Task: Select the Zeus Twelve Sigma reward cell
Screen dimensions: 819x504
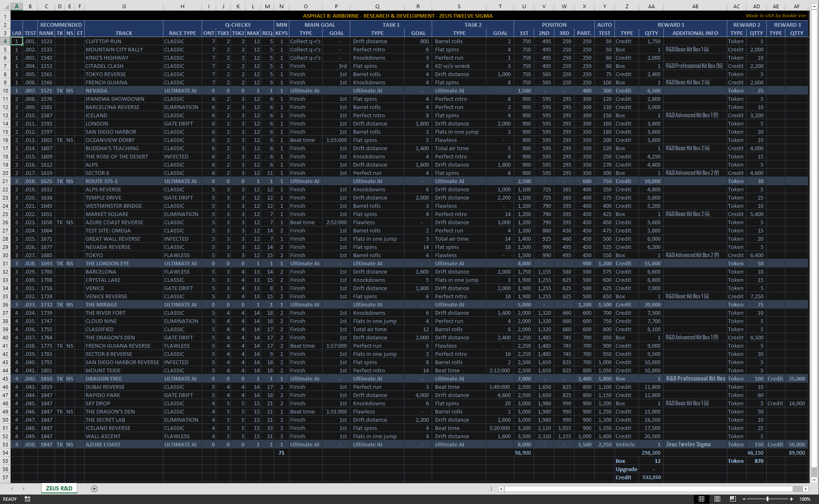Action: click(695, 444)
